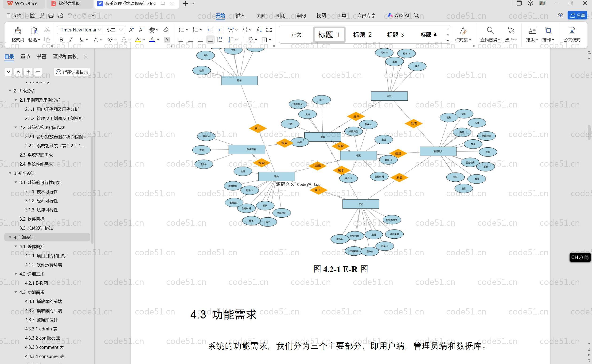Viewport: 592px width, 364px height.
Task: Open the Paste (粘贴) dropdown arrow
Action: [39, 40]
